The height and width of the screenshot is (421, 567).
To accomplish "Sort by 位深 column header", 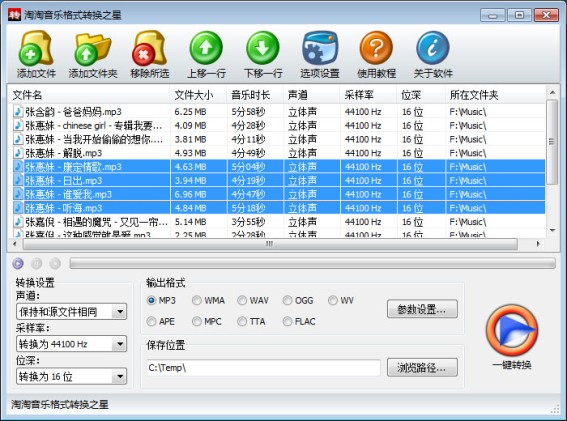I will tap(421, 95).
